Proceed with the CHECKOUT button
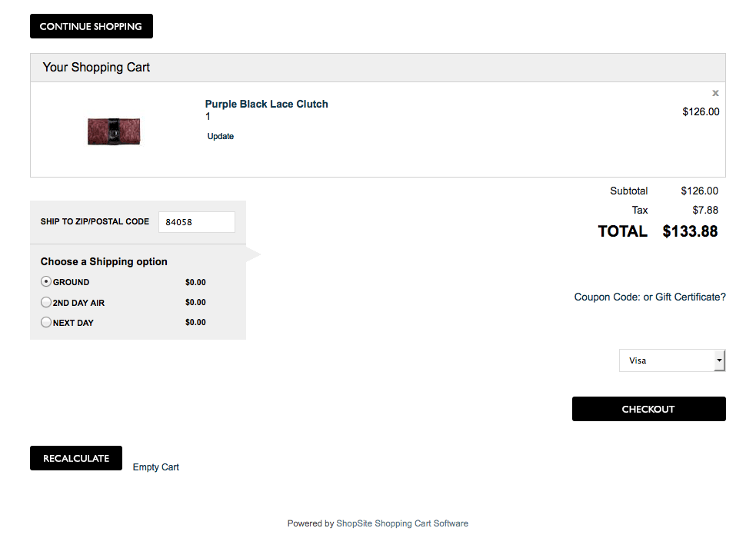756x538 pixels. [648, 409]
